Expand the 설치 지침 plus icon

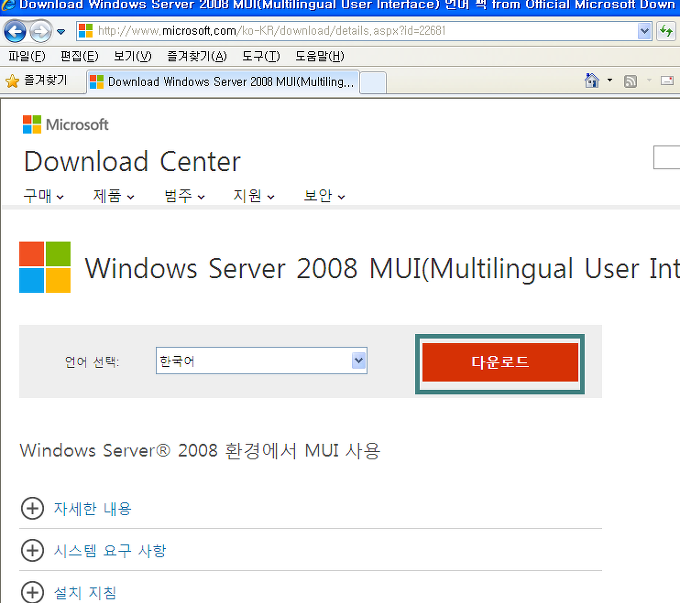[33, 592]
